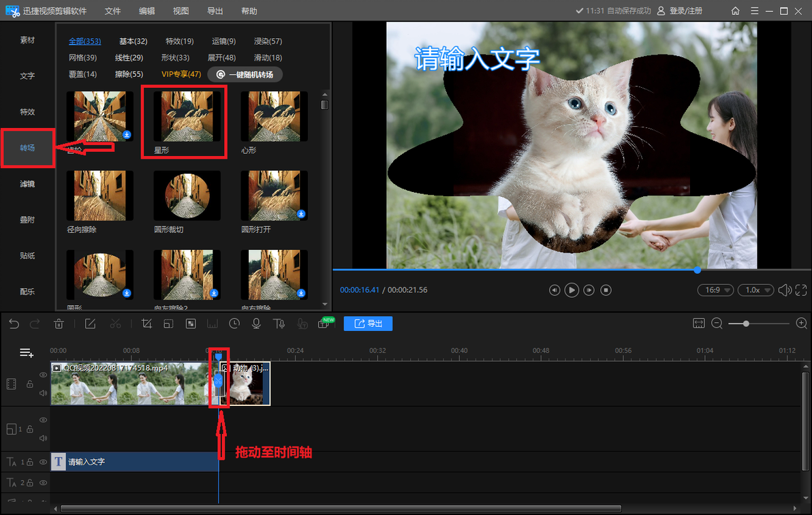Play the preview video
The width and height of the screenshot is (812, 515).
572,290
